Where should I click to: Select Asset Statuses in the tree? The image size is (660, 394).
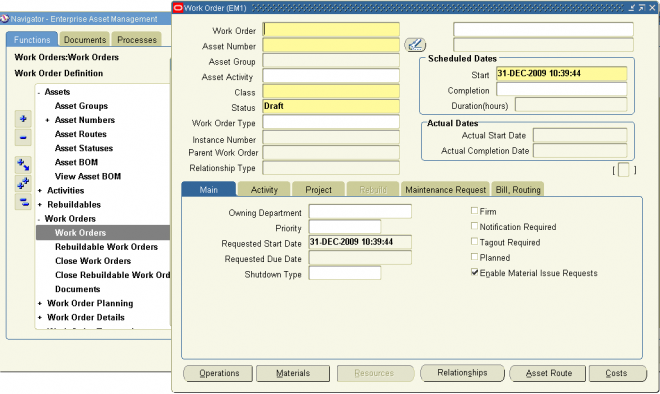84,148
